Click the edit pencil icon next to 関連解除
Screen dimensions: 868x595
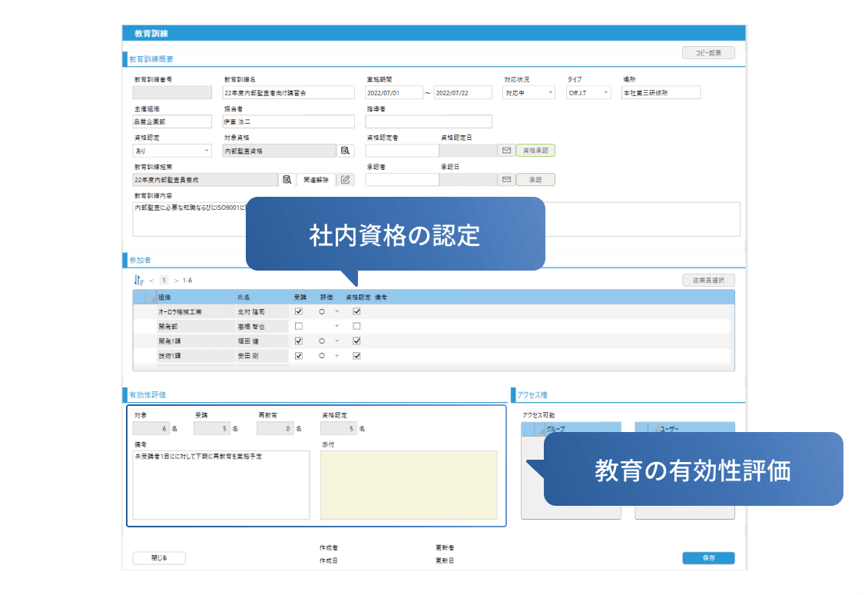[x=346, y=180]
